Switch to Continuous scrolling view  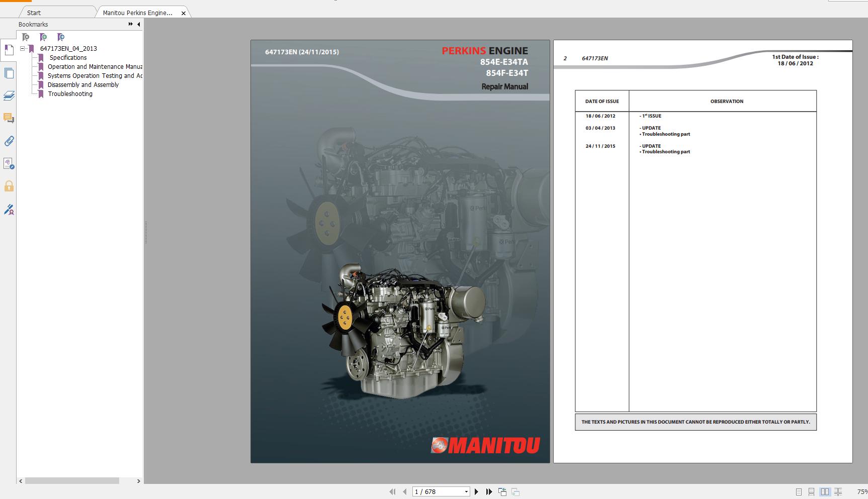(810, 491)
